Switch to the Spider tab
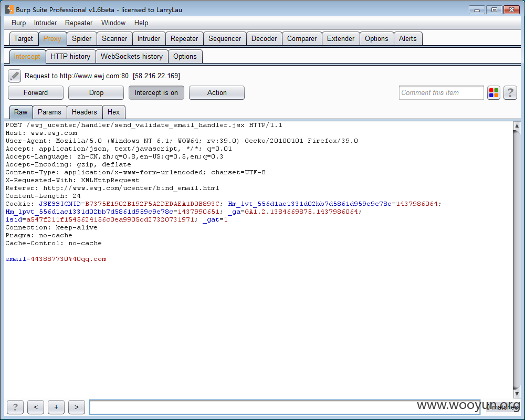 click(82, 38)
